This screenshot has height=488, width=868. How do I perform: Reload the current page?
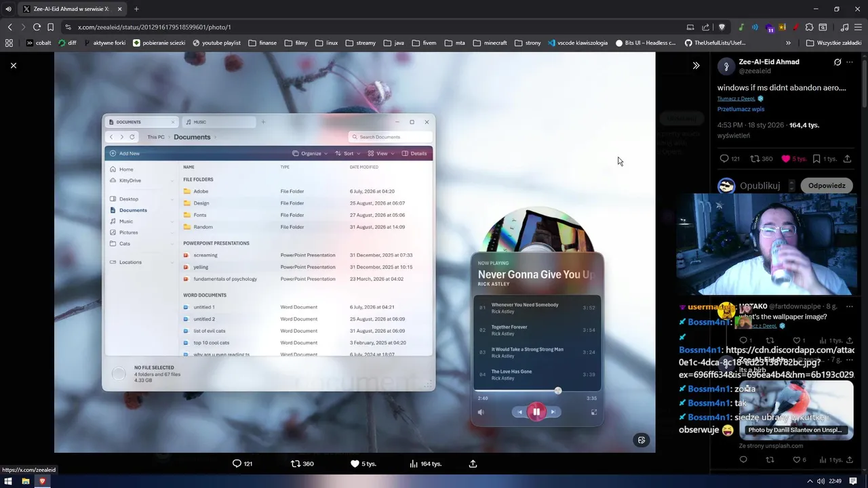tap(37, 27)
